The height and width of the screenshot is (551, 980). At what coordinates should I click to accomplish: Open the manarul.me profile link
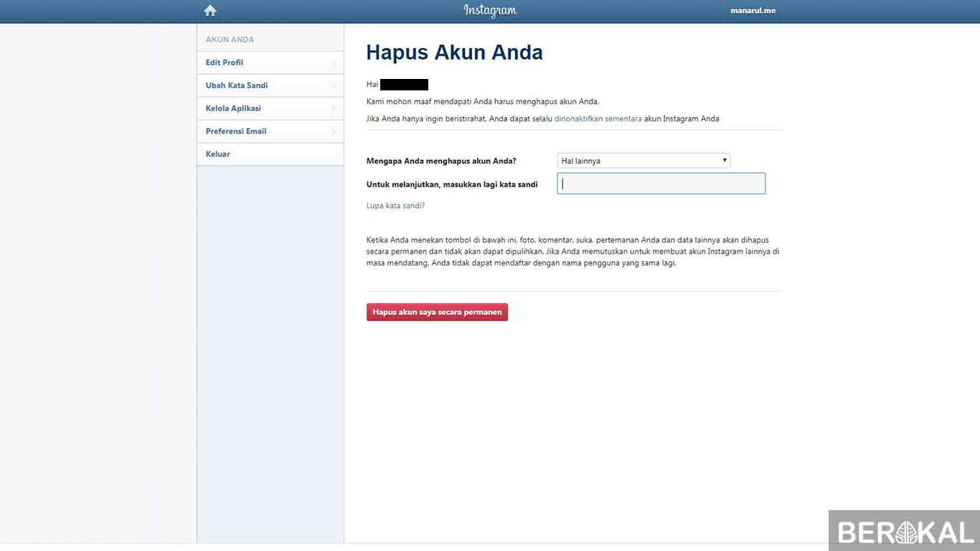tap(753, 11)
